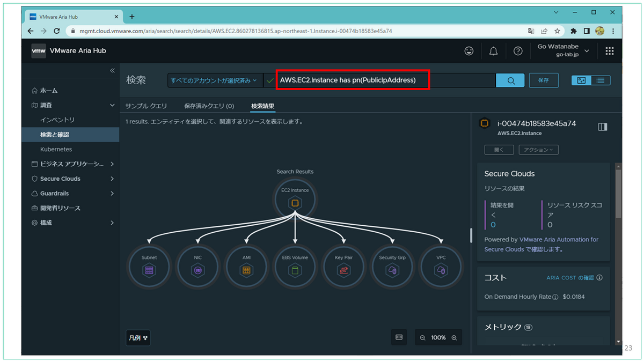
Task: Switch to graph view mode
Action: (582, 80)
